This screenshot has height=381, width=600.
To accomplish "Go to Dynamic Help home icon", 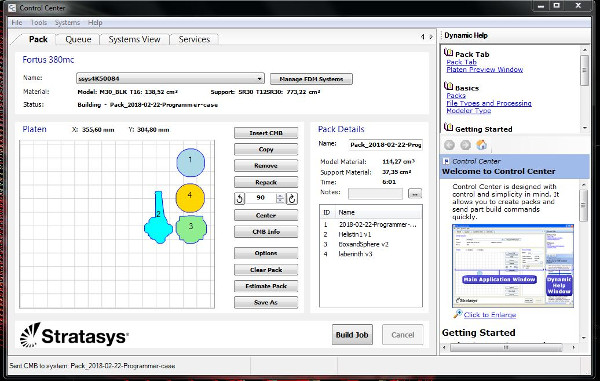I will (x=481, y=145).
